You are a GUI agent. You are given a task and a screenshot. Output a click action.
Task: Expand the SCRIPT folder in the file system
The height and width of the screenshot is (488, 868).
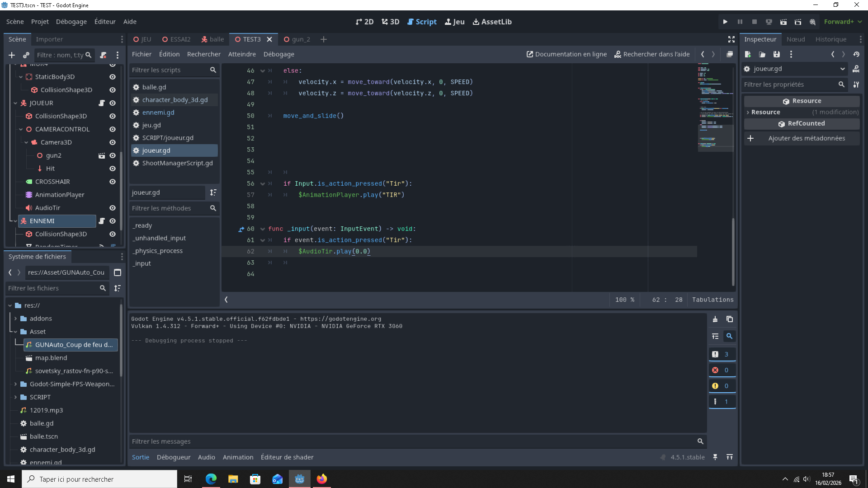(16, 397)
